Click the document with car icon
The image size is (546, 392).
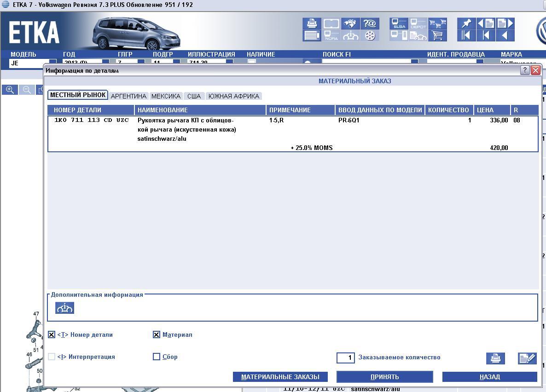tap(418, 35)
